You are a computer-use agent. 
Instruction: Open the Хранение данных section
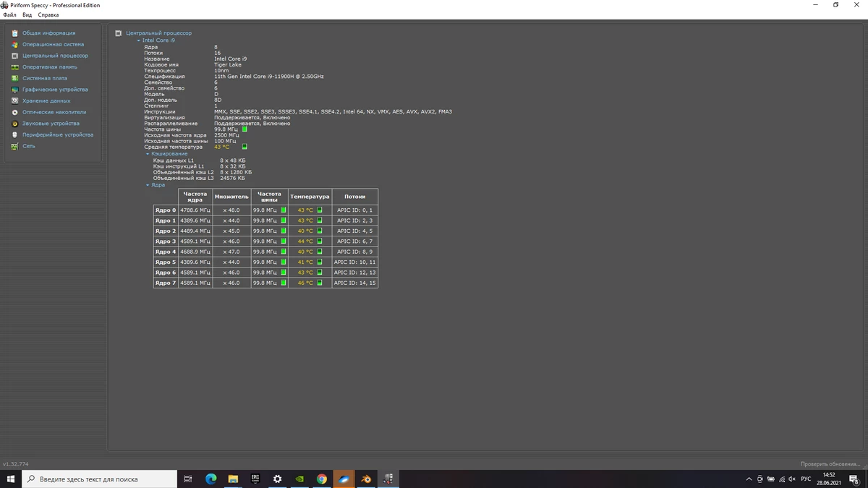pyautogui.click(x=46, y=101)
